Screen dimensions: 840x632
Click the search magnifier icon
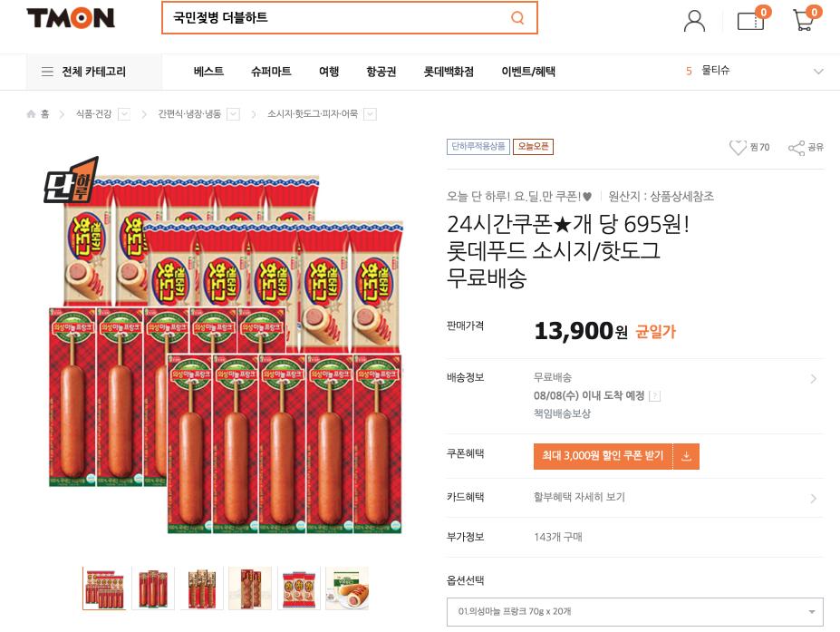517,18
